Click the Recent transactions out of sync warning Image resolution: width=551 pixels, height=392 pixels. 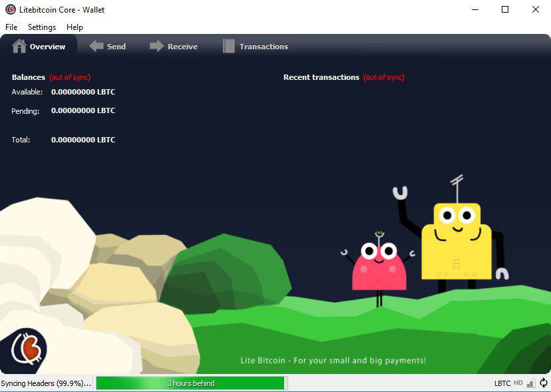pyautogui.click(x=384, y=77)
